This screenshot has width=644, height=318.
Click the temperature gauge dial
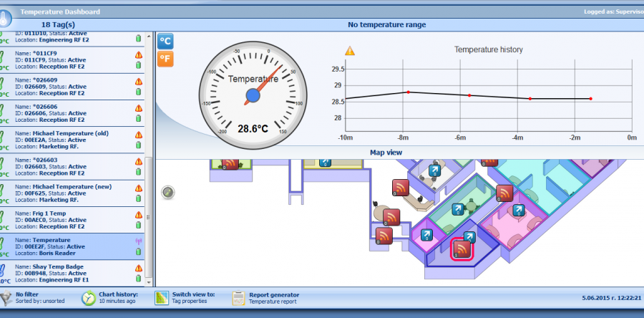coord(253,95)
